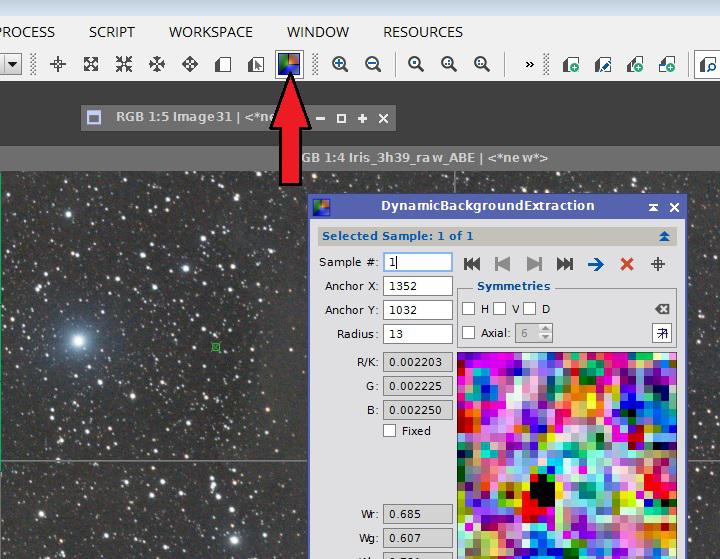Open the PROCESS menu

[x=27, y=32]
